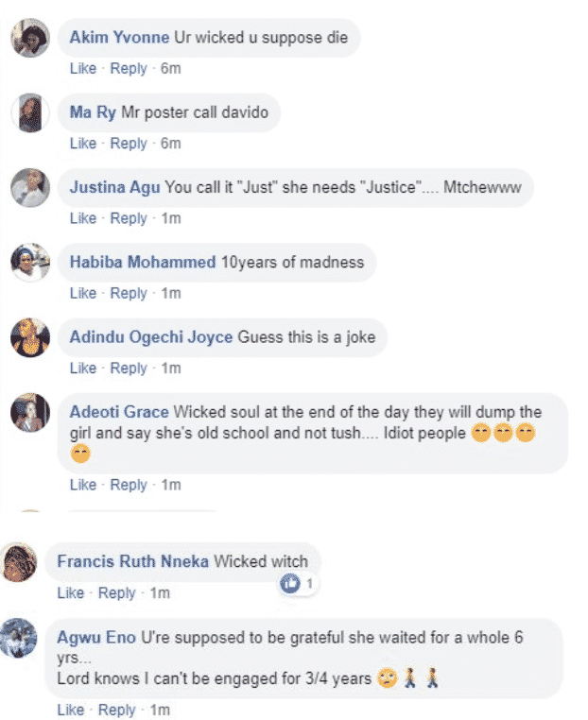
Task: Click the 6m timestamp on Akim Yvonne's comment
Action: (171, 69)
